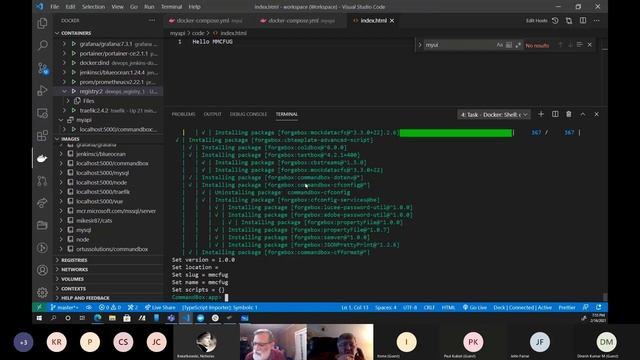Open the Debug Console tab
640x360 pixels.
[248, 114]
